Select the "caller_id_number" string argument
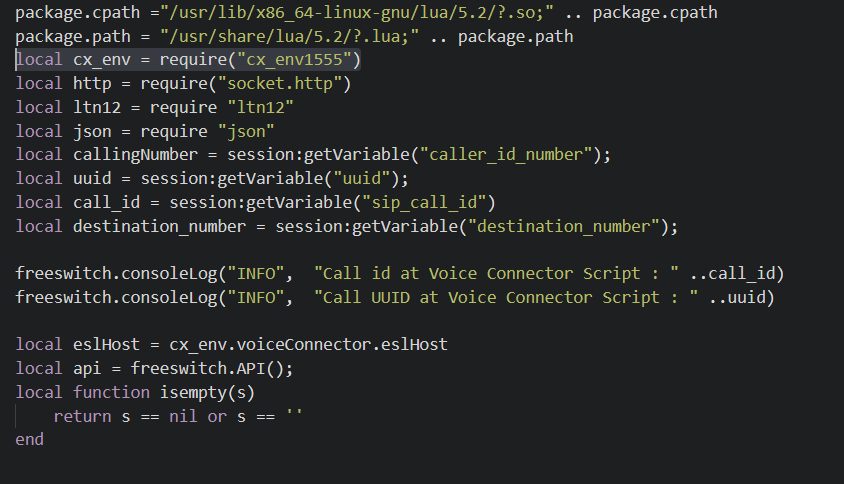The height and width of the screenshot is (484, 844). (510, 154)
